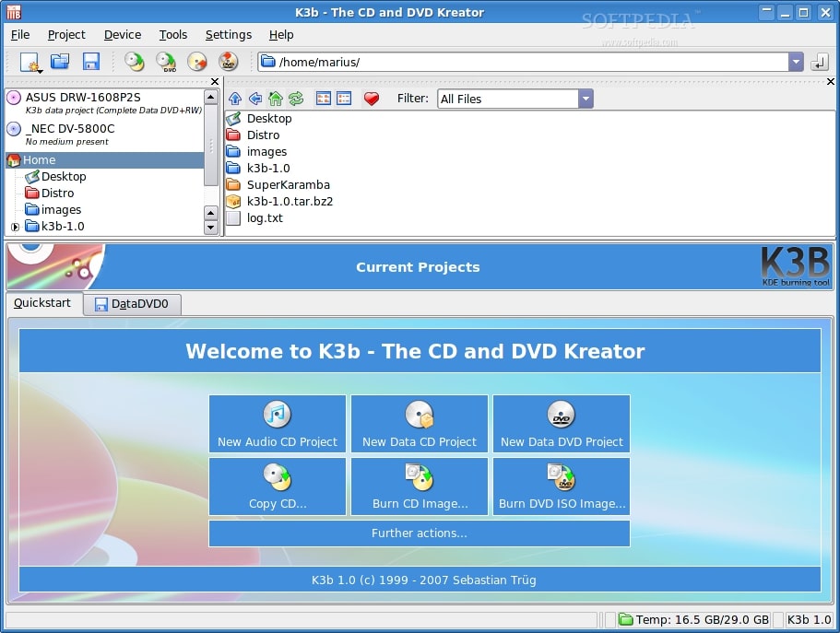Expand the /home/marius/ path dropdown arrow
Screen dimensions: 840x633
click(x=796, y=62)
